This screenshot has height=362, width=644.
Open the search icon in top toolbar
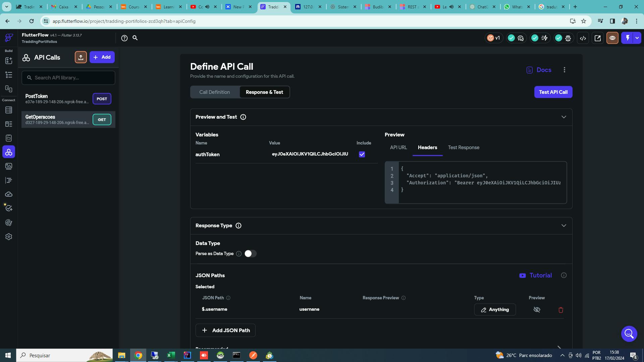click(135, 38)
